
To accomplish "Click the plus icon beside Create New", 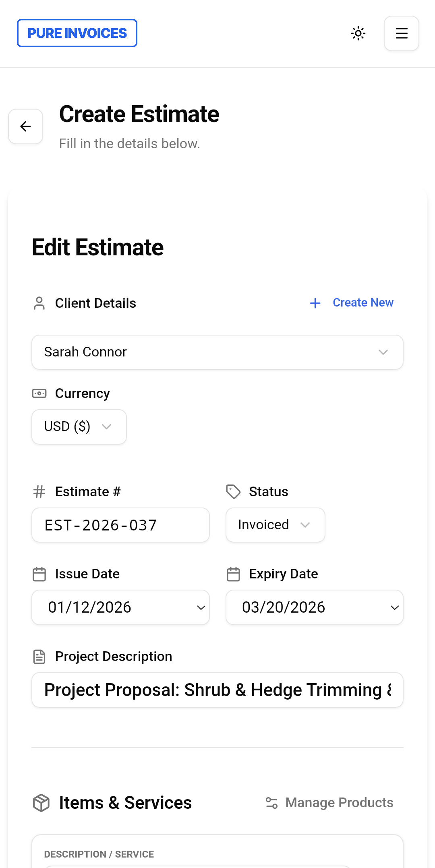I will point(315,303).
